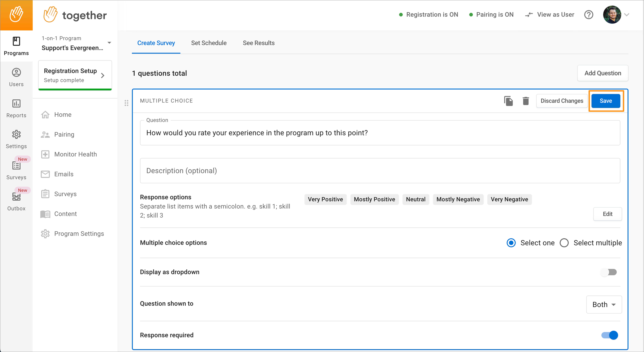Grab the question drag handle
Viewport: 644px width, 352px height.
point(127,103)
